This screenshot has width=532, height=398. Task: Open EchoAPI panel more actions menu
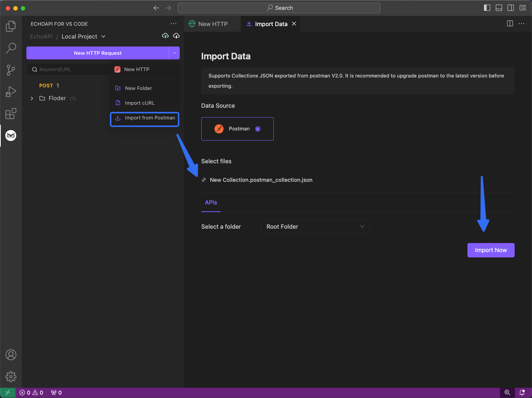coord(173,23)
